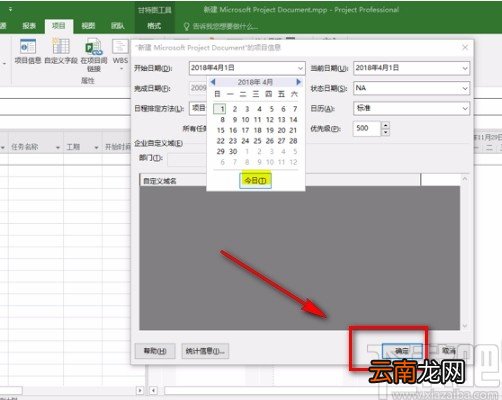The image size is (502, 400).
Task: Switch to the 视图 ribbon tab
Action: pyautogui.click(x=88, y=26)
